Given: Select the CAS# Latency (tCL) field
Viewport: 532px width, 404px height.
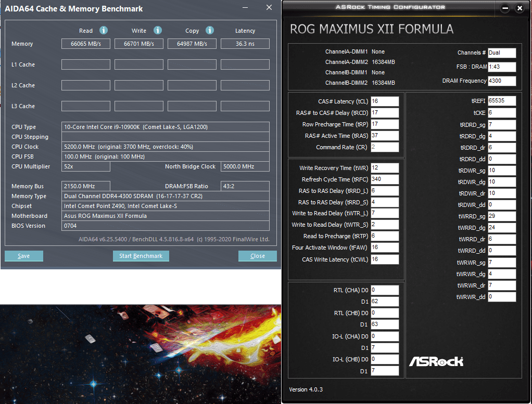Looking at the screenshot, I should 386,101.
